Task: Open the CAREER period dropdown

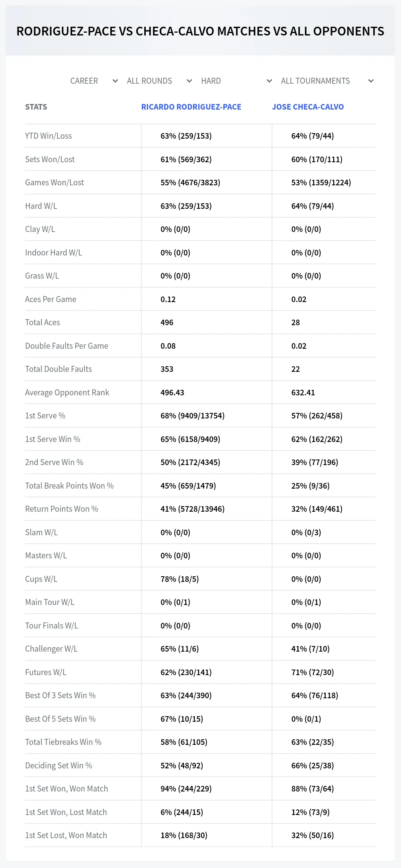Action: 94,81
